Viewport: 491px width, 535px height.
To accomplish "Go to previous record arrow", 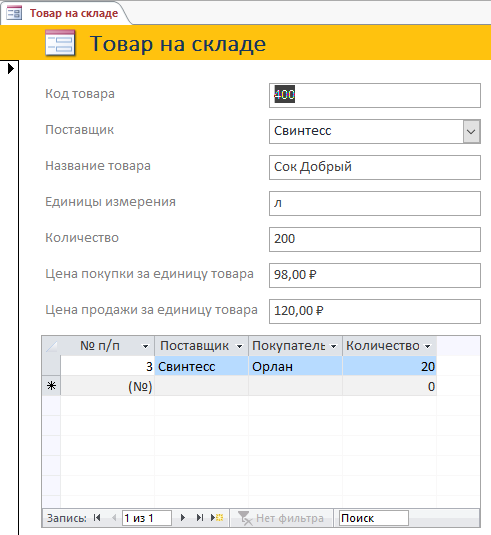I will (x=114, y=518).
